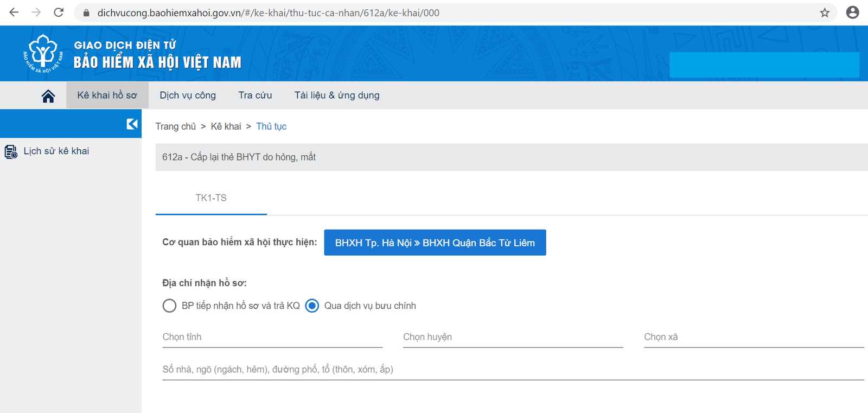Open the browser profile account icon
This screenshot has height=413, width=868.
tap(852, 12)
